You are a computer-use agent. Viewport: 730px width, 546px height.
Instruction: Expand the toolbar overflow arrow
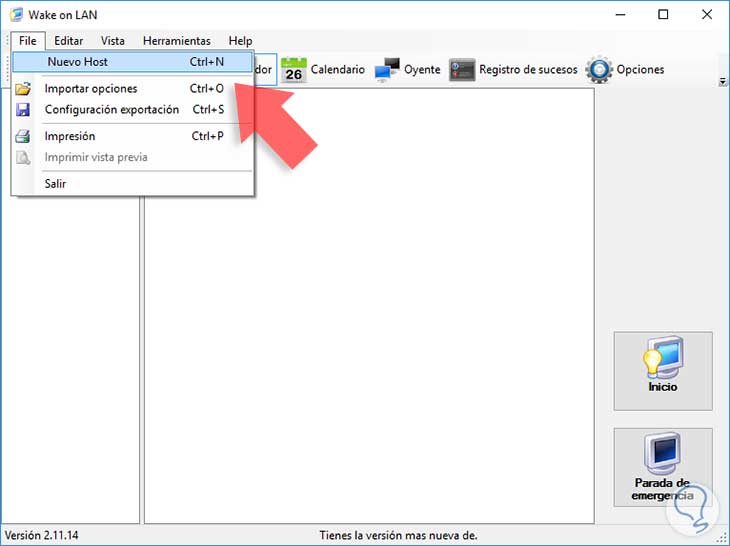click(x=722, y=81)
